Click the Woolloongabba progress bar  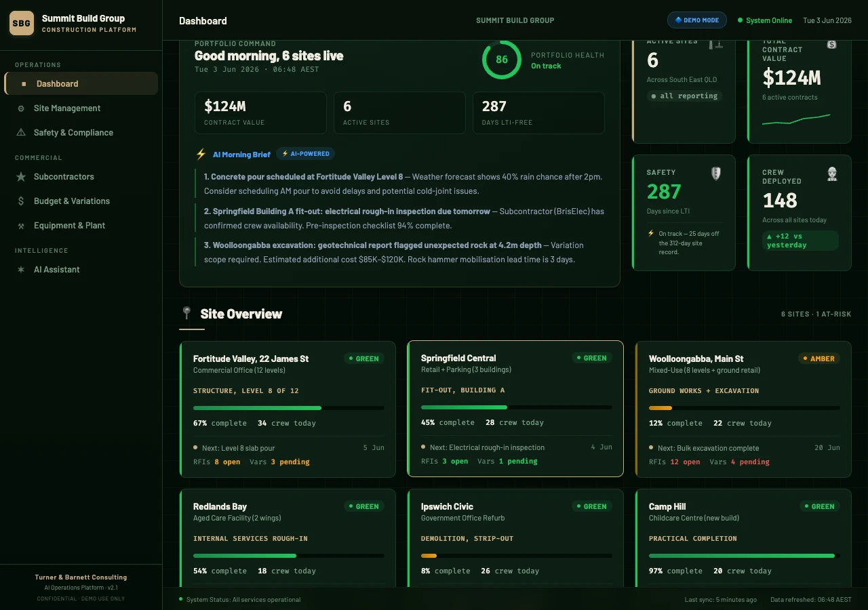[x=745, y=408]
